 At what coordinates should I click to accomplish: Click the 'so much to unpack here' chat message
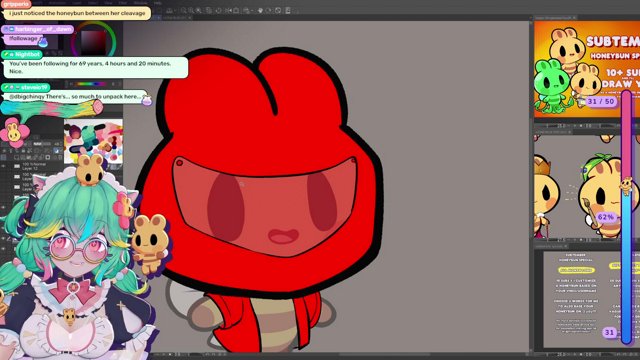pos(75,97)
